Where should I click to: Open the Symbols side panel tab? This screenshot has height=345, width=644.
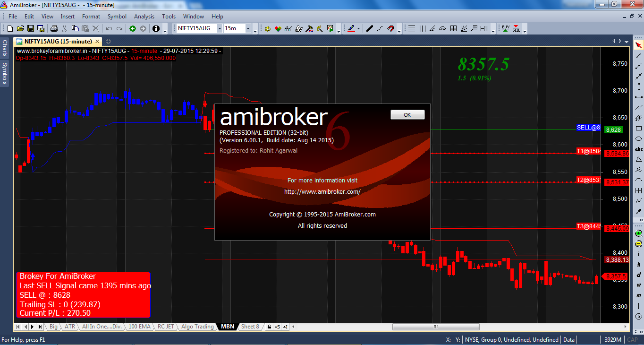(4, 73)
